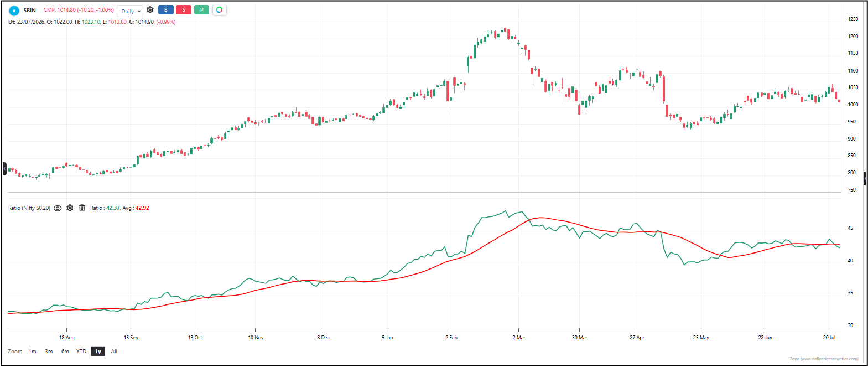Screen dimensions: 868x367
Task: Click the 1000 price axis label
Action: [x=853, y=105]
